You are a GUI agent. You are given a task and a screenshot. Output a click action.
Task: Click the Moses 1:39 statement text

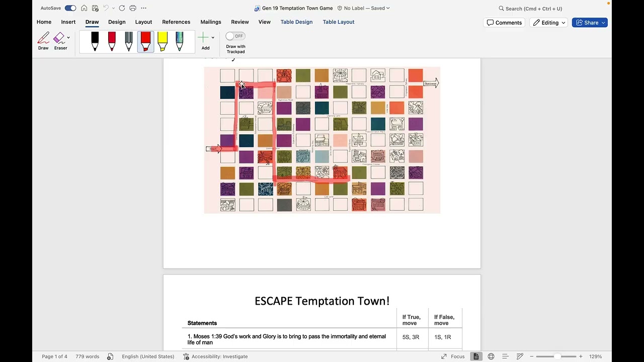(x=287, y=339)
